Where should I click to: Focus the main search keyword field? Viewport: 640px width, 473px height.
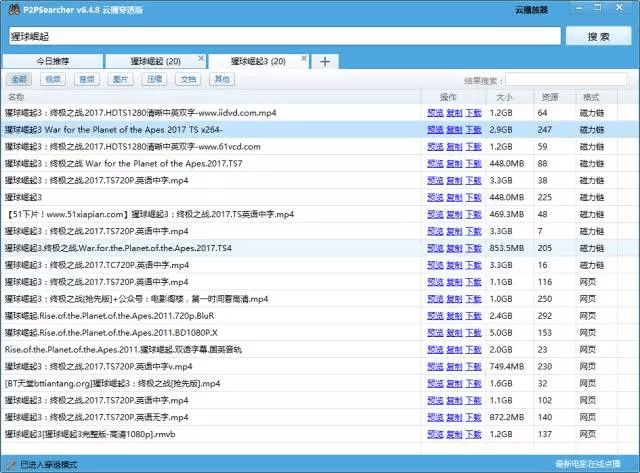[x=284, y=36]
